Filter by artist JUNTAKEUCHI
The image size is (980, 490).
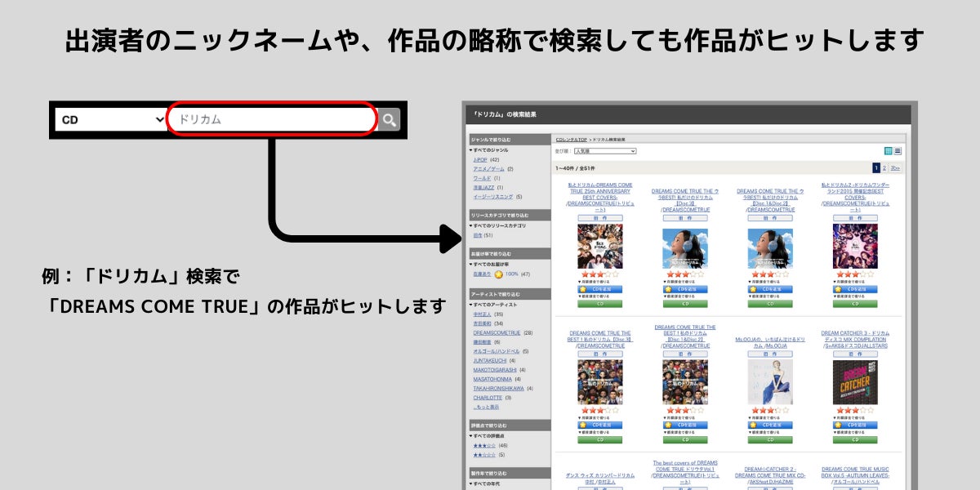tap(490, 360)
